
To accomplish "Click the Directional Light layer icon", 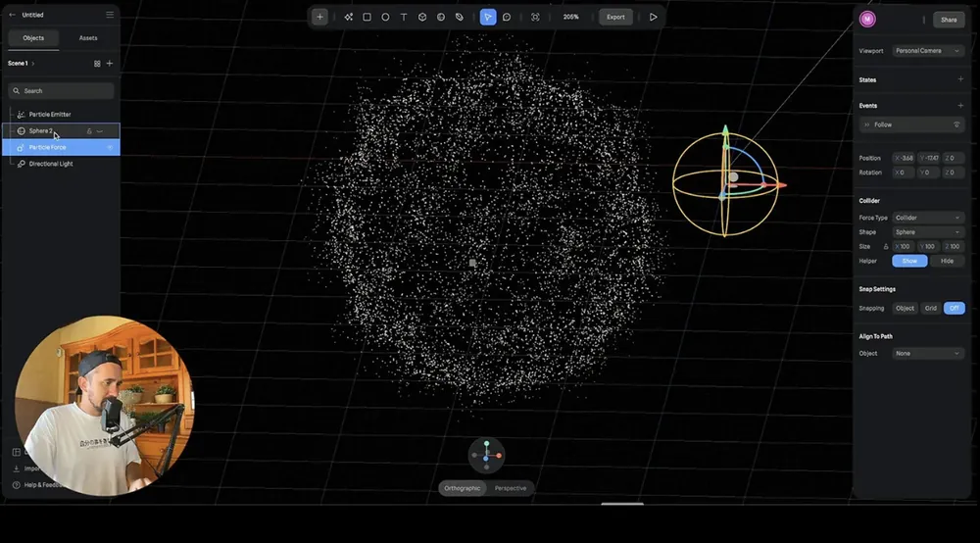I will [21, 164].
